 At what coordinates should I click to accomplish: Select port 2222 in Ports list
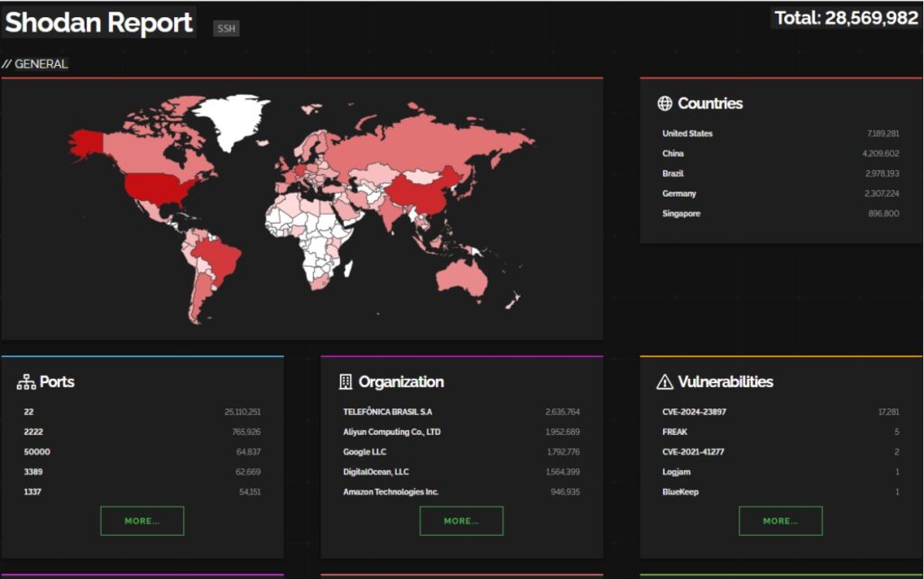33,432
